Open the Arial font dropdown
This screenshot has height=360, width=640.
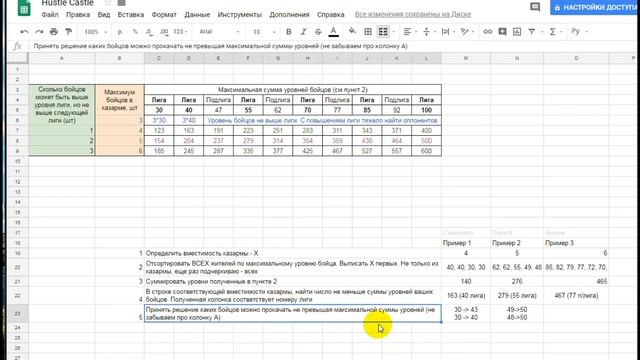point(219,32)
